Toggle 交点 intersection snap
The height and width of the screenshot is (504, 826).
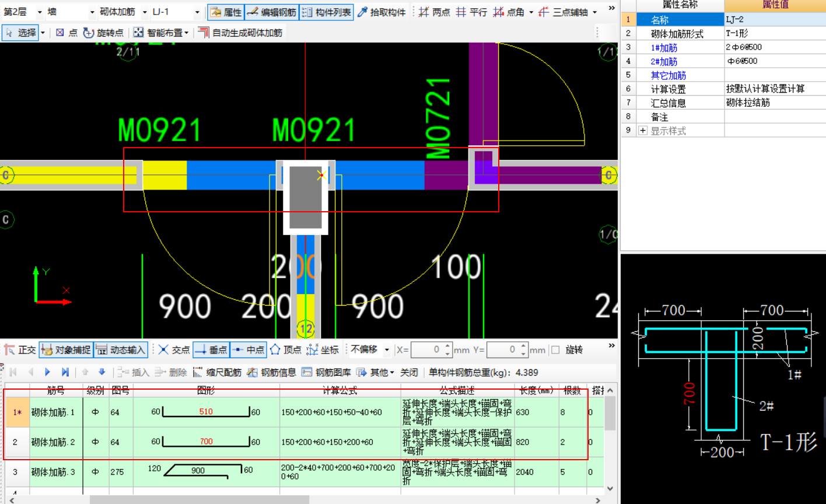(x=174, y=350)
